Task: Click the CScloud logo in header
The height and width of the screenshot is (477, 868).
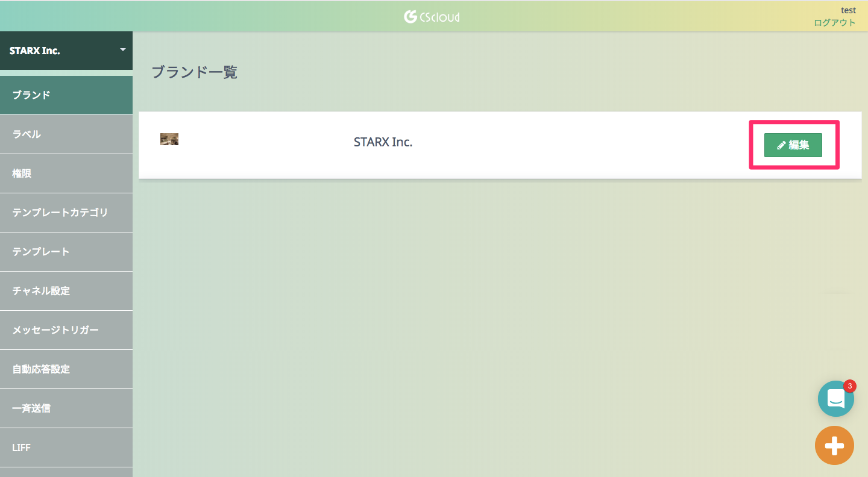Action: (x=432, y=17)
